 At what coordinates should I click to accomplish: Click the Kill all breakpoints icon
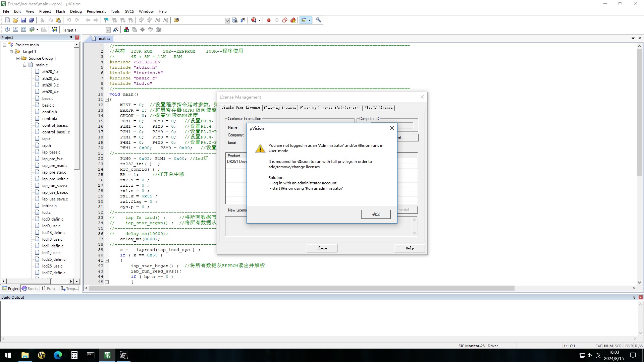pyautogui.click(x=293, y=20)
